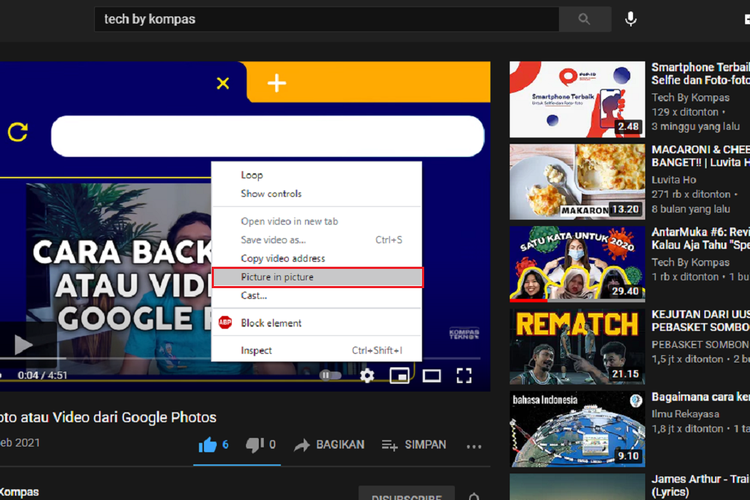Dislike the video with thumbs down
Screen dimensions: 750x500
click(254, 445)
